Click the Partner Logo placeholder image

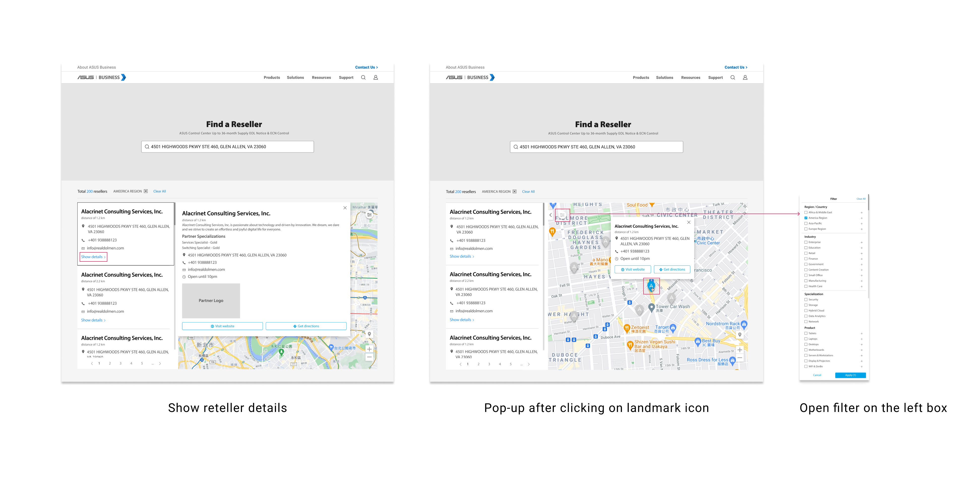[211, 301]
